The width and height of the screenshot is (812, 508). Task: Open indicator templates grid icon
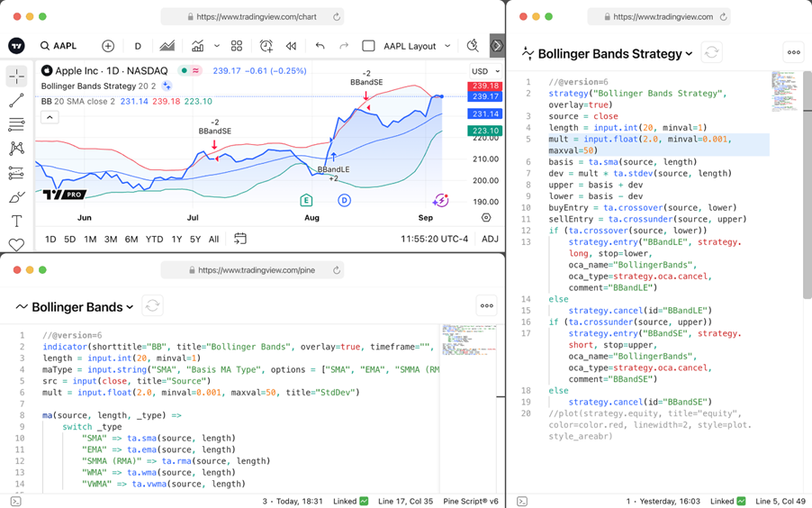(237, 46)
